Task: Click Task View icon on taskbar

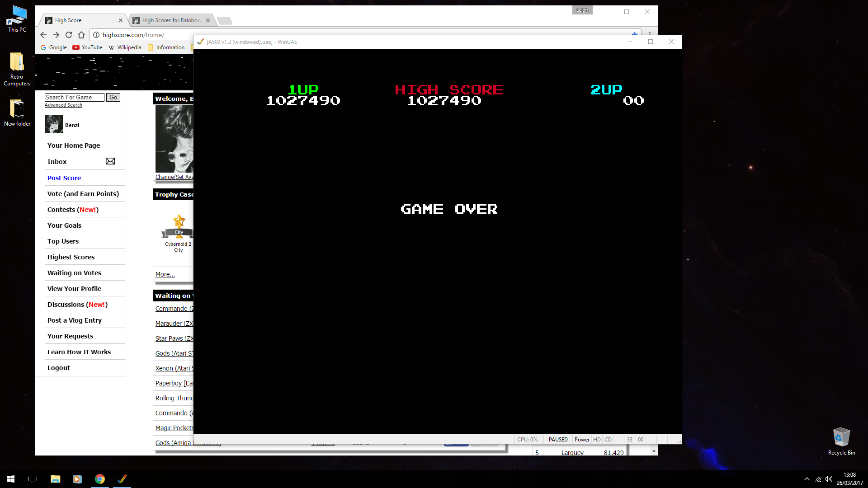Action: tap(33, 479)
